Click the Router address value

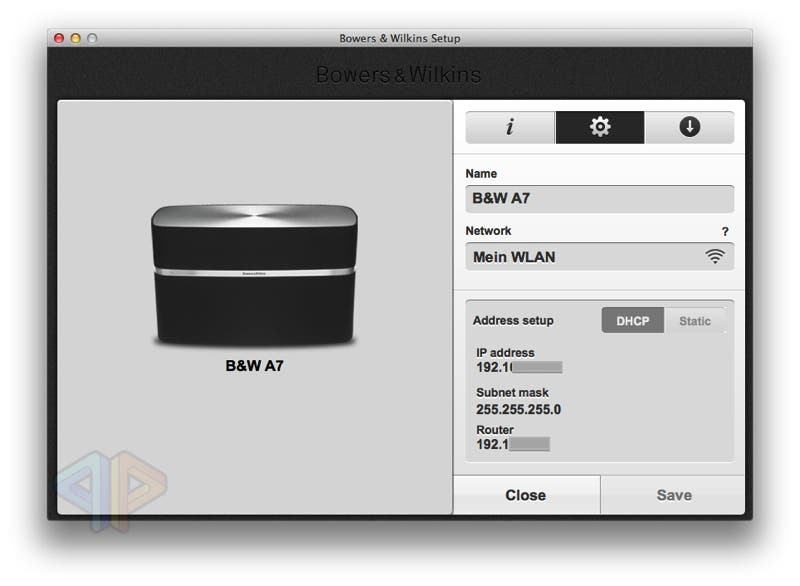click(512, 444)
